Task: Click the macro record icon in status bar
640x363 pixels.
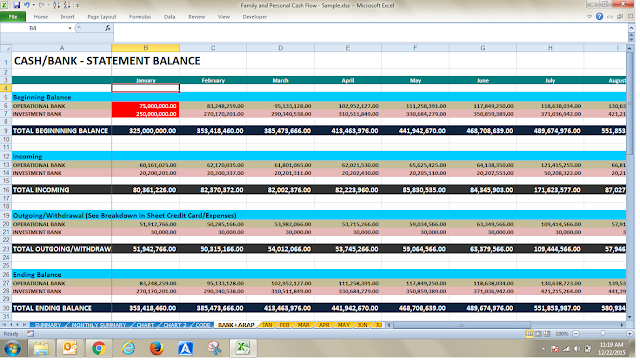Action: [30, 334]
